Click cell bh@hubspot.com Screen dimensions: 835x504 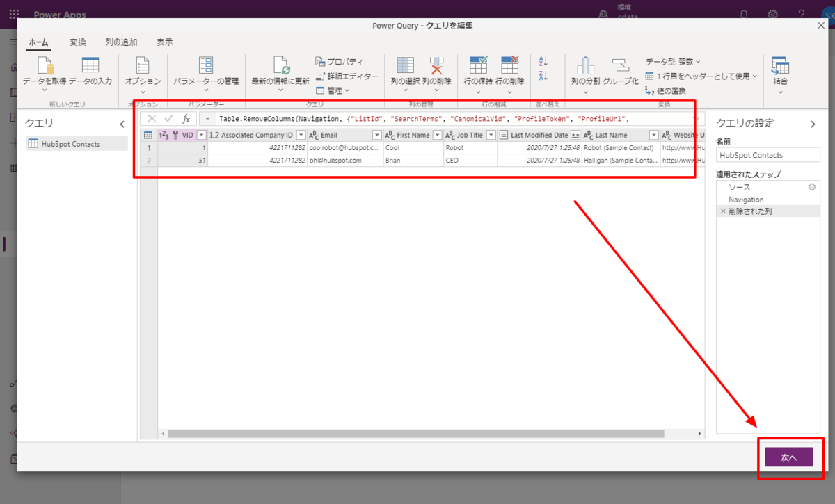click(344, 160)
